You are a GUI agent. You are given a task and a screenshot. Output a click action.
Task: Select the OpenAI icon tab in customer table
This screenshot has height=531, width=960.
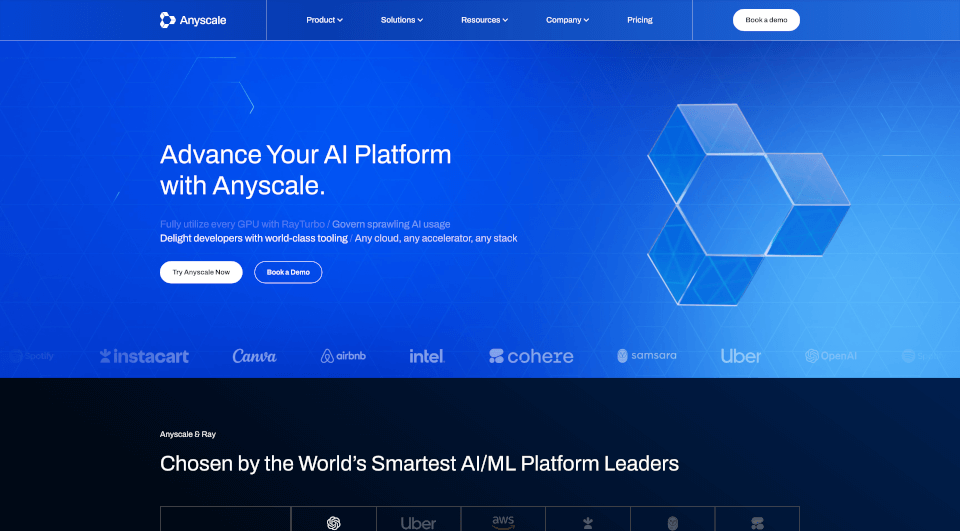(334, 519)
